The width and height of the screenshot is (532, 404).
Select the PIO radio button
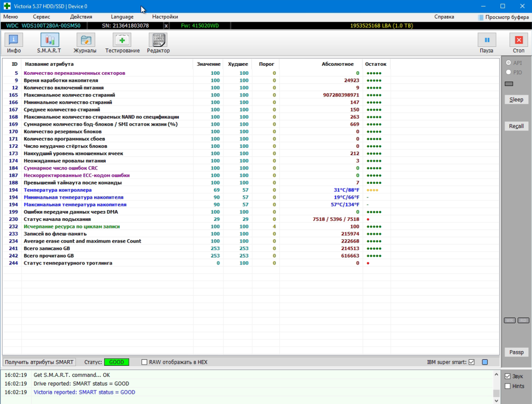[508, 72]
